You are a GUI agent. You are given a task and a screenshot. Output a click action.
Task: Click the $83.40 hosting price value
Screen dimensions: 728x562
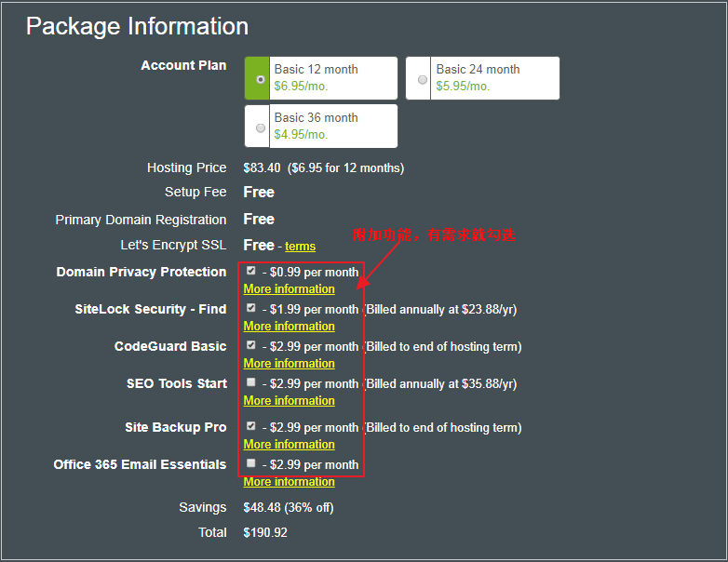pos(262,168)
